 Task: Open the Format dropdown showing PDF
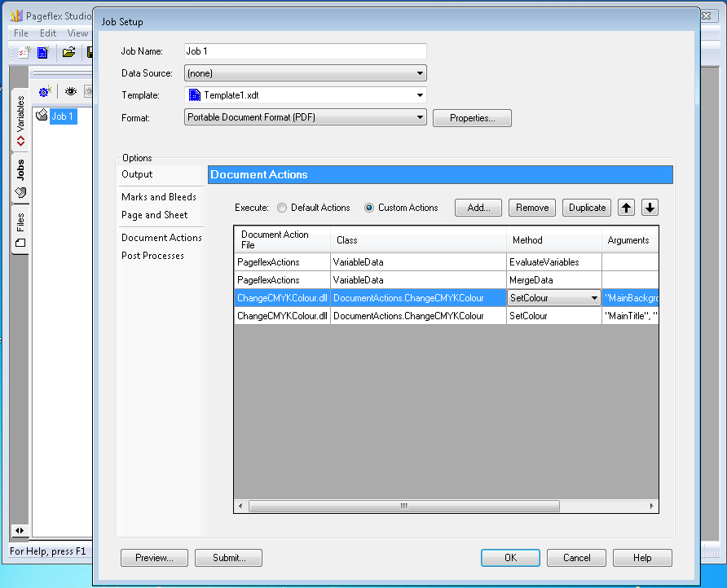(x=306, y=117)
